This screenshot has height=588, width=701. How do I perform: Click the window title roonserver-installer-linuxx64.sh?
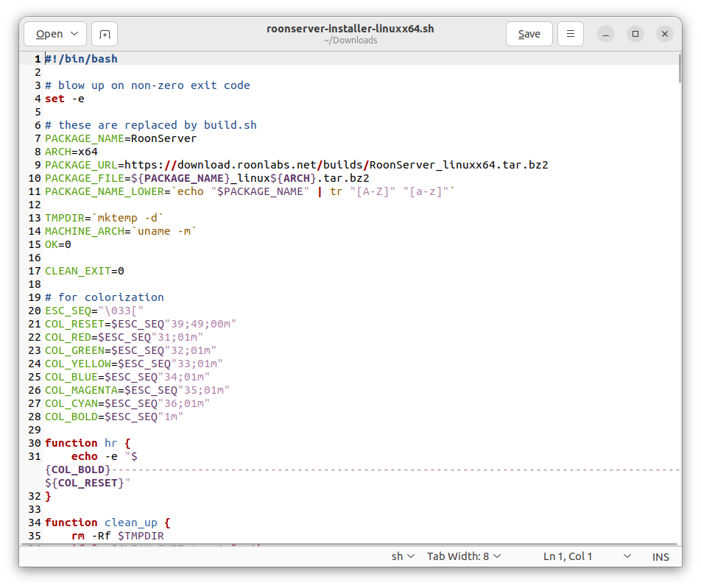(x=350, y=29)
